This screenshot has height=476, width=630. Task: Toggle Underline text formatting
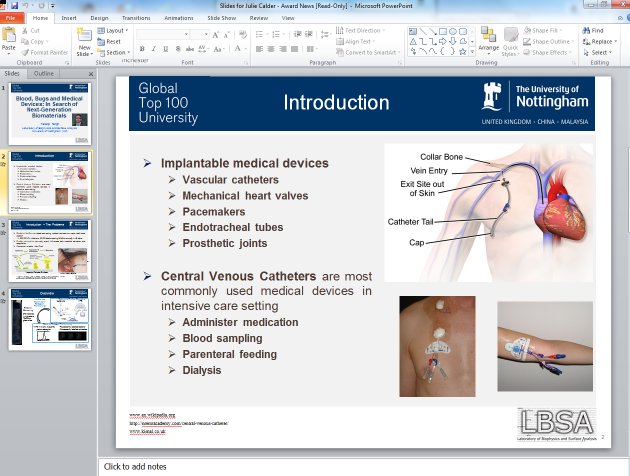pos(167,48)
